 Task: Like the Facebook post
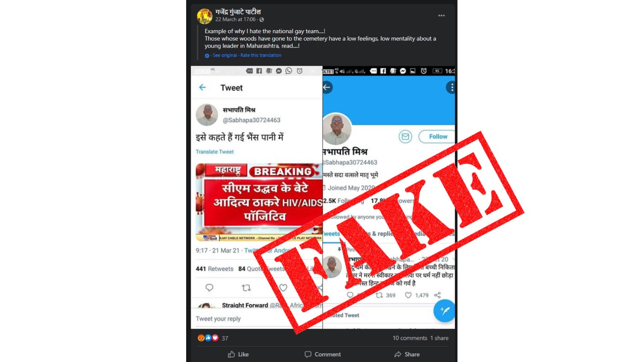(x=238, y=354)
